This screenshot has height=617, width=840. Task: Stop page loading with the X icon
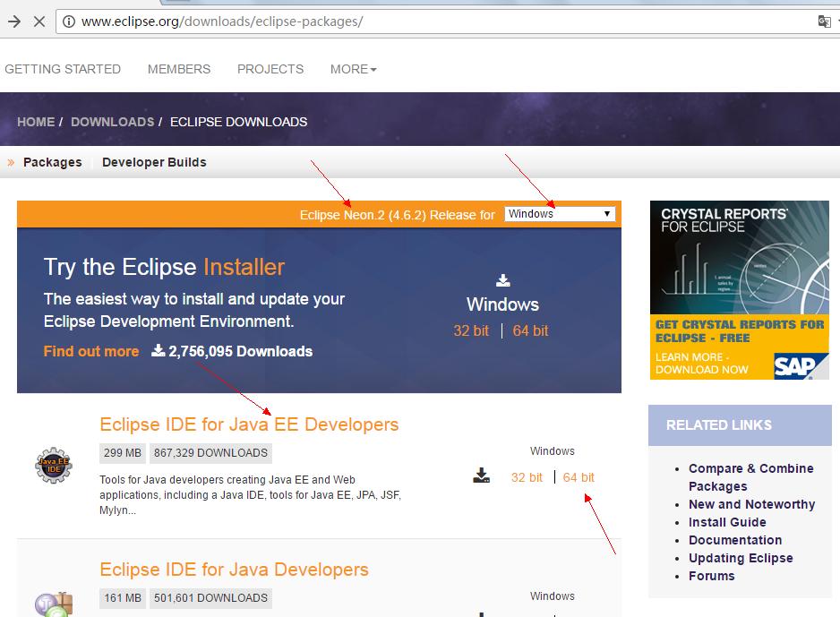[x=39, y=21]
